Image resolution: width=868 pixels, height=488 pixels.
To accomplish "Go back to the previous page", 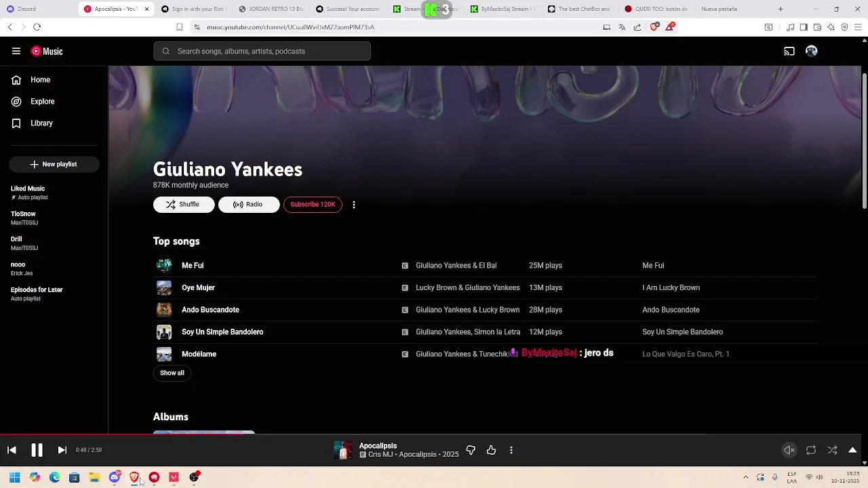I will 9,27.
